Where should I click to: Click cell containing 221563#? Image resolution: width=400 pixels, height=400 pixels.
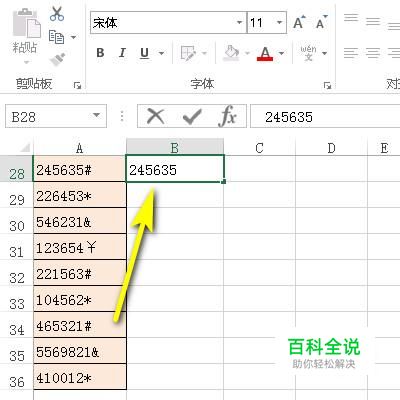click(x=80, y=273)
